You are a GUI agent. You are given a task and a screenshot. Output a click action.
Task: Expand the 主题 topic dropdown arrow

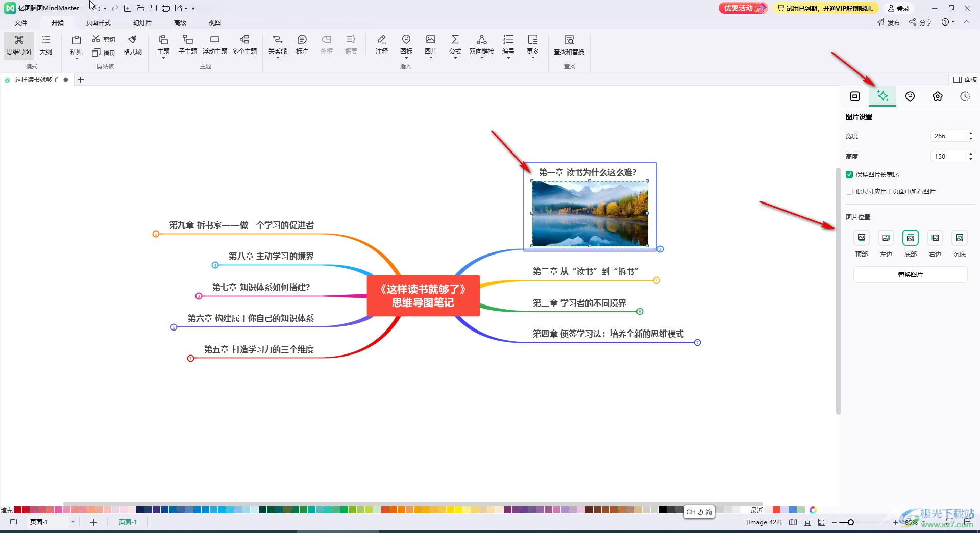coord(163,58)
